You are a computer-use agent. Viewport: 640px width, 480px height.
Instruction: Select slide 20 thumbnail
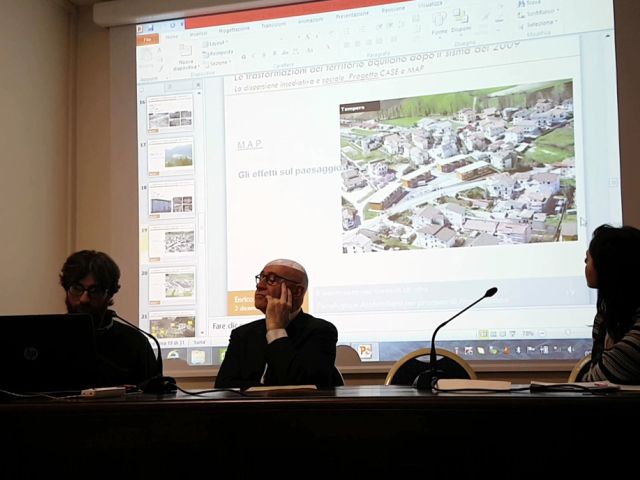[172, 286]
